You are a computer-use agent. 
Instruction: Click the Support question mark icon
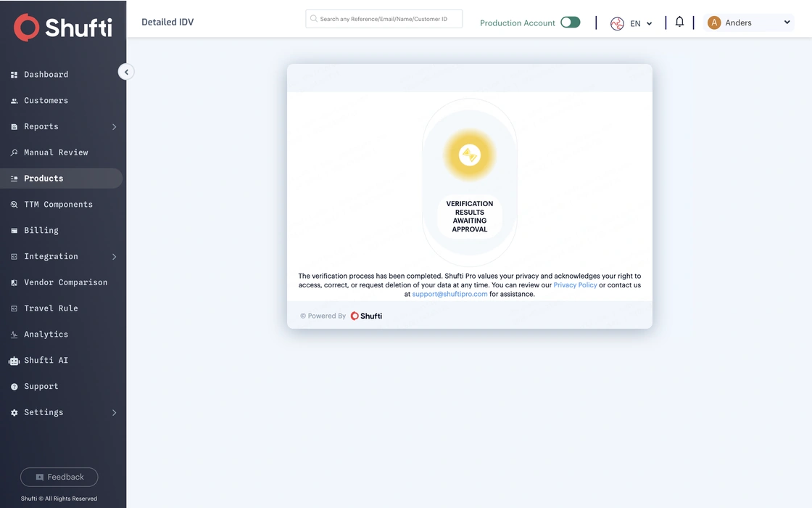14,387
